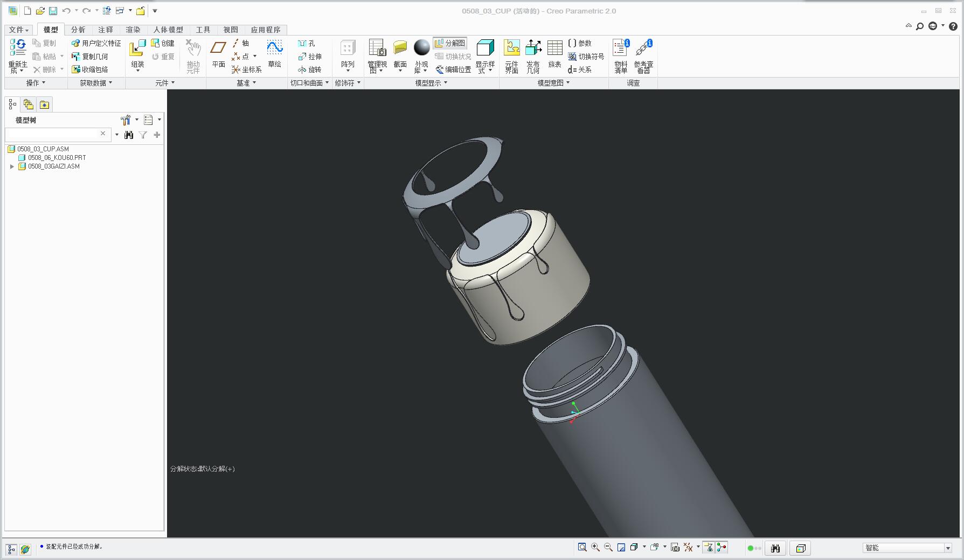Click Refit zoom icon in bottom toolbar
The image size is (964, 560).
(x=582, y=548)
